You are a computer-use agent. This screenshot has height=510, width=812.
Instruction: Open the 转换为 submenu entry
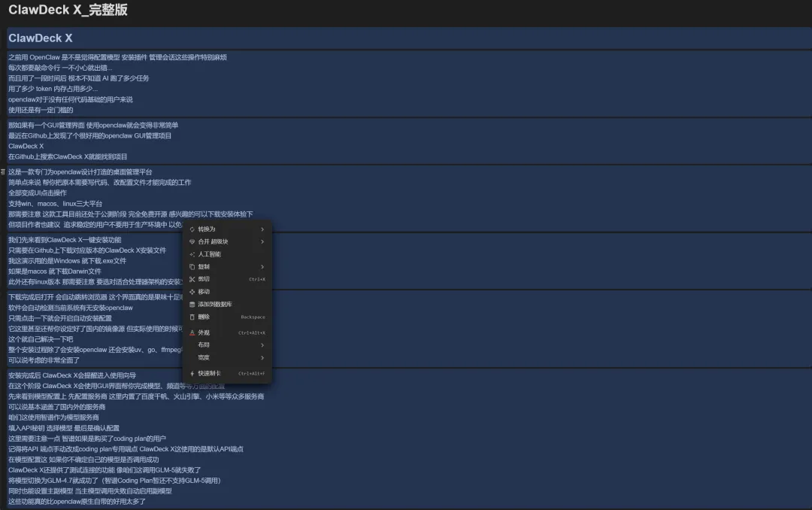pos(227,229)
